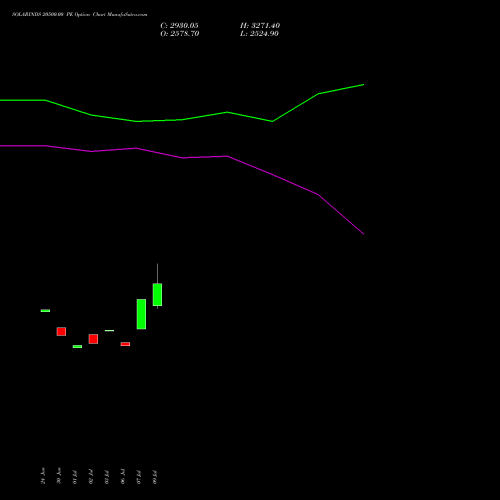Click the high value H: 3271.40
500x500 pixels.
click(x=260, y=26)
